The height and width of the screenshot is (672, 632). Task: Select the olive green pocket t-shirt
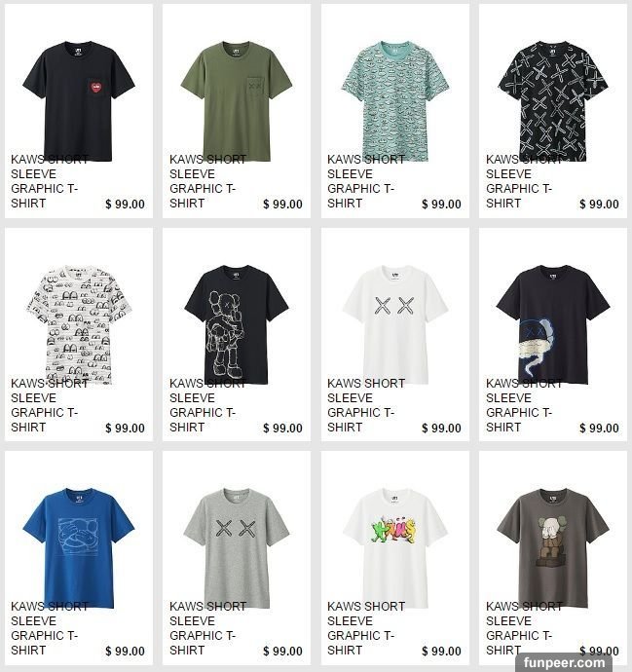click(237, 101)
